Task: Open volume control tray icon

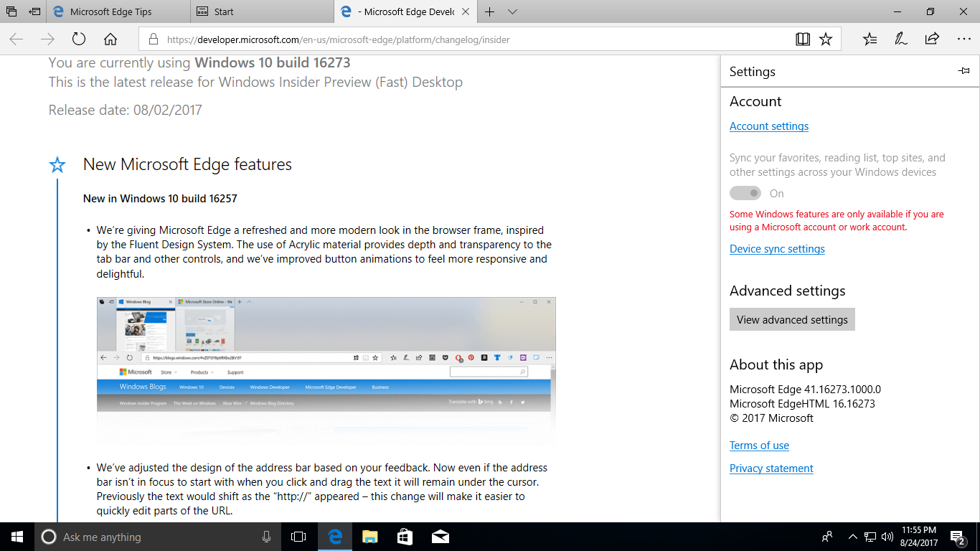Action: click(x=887, y=537)
